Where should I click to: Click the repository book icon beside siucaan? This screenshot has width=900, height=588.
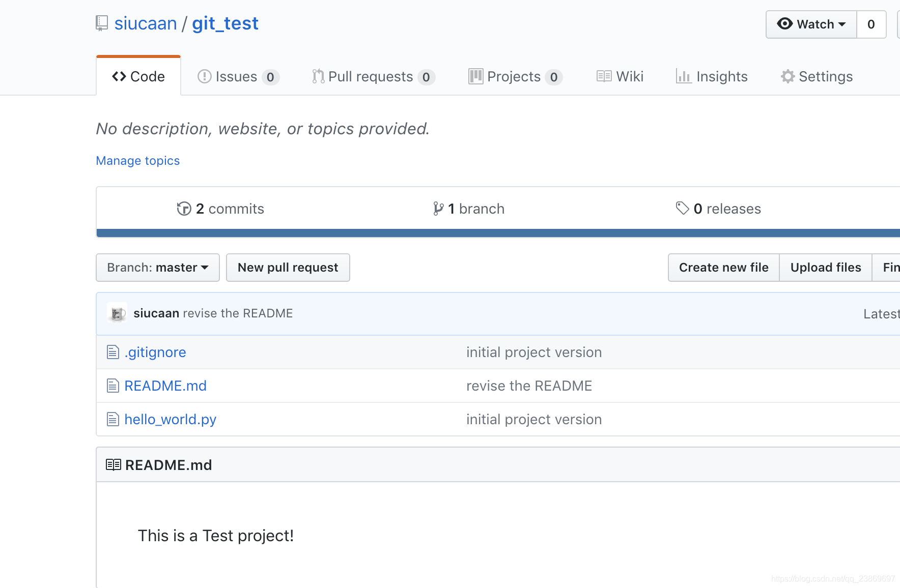click(102, 23)
